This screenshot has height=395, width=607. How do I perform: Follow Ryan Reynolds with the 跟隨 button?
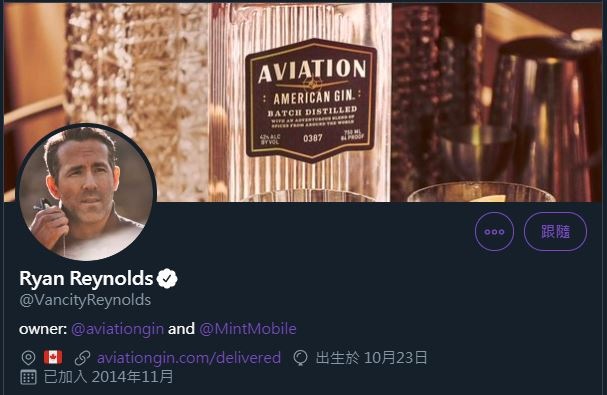[x=555, y=232]
